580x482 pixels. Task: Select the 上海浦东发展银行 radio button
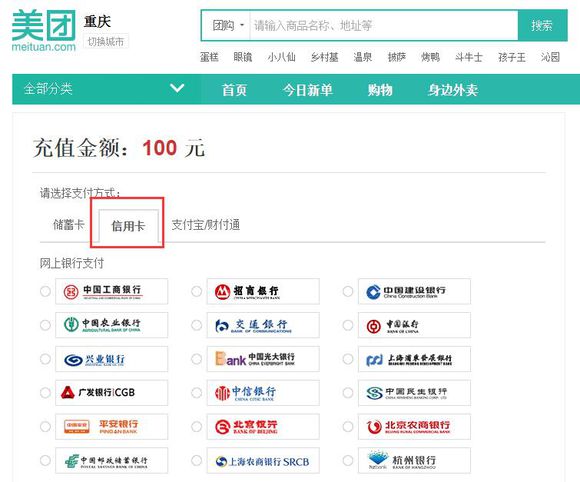tap(348, 359)
